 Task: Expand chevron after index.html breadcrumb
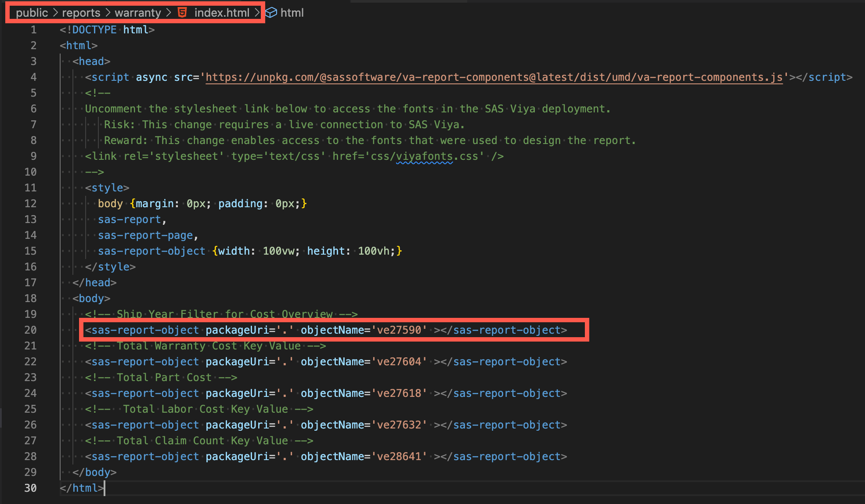(257, 13)
